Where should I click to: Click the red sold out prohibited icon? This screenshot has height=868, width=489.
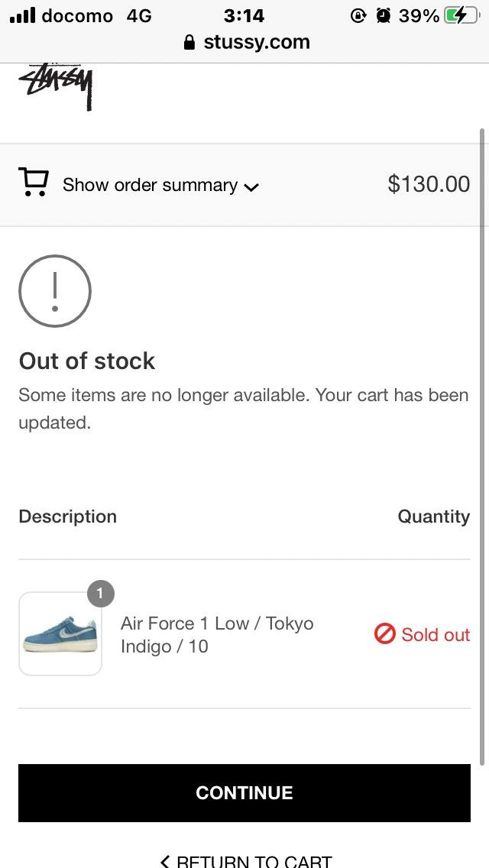(x=384, y=633)
